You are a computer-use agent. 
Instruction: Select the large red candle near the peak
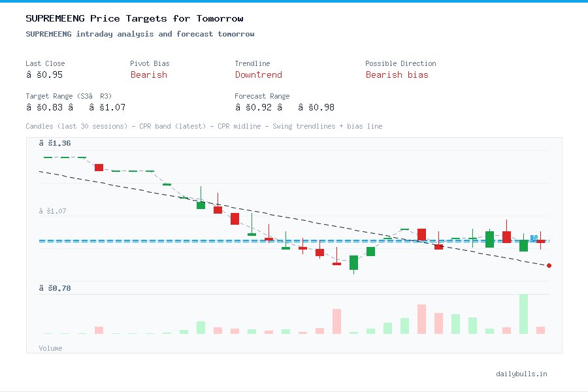tap(235, 218)
